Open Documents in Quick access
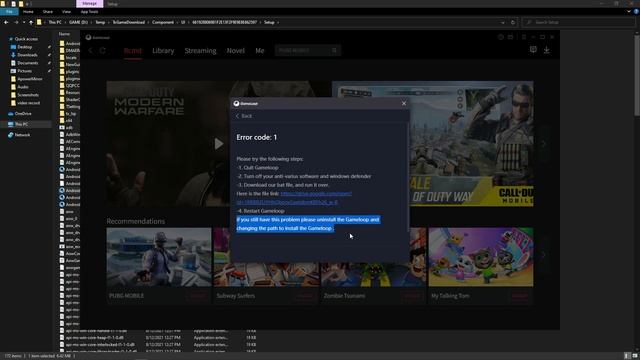 (27, 63)
